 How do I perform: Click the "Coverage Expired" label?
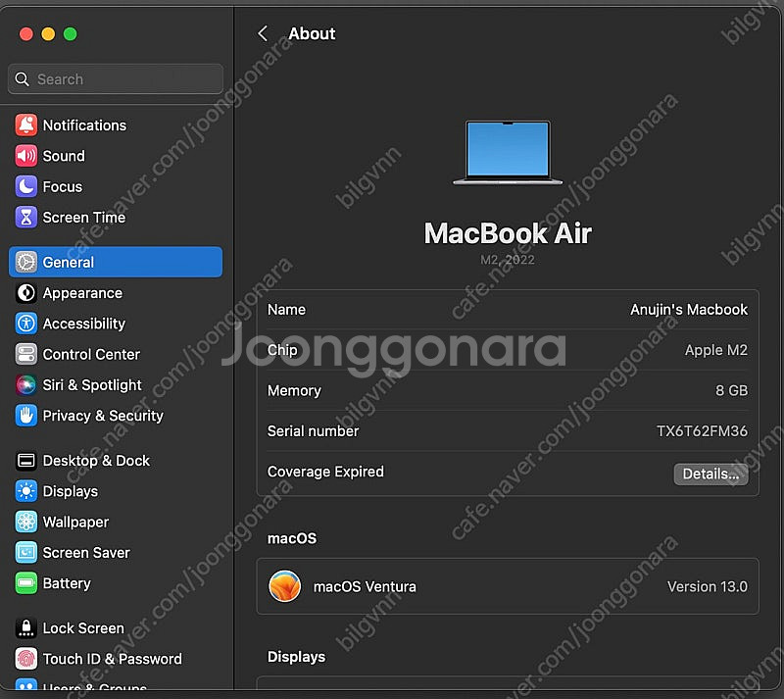tap(325, 472)
